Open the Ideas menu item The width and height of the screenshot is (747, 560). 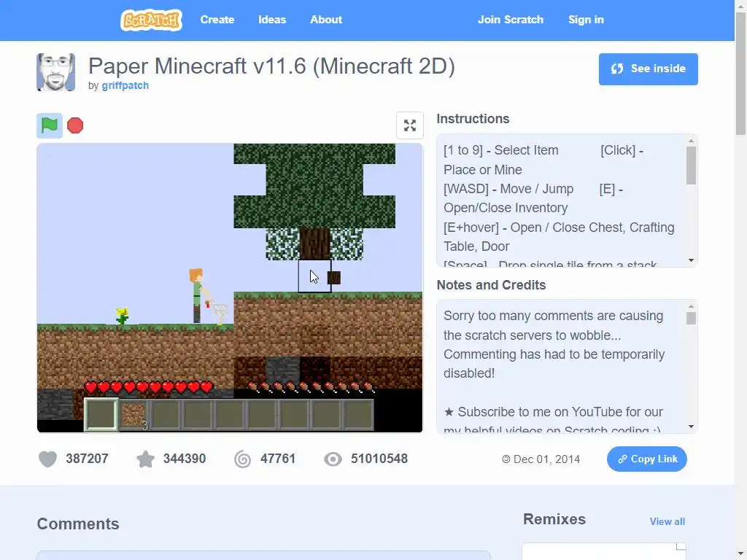tap(272, 20)
